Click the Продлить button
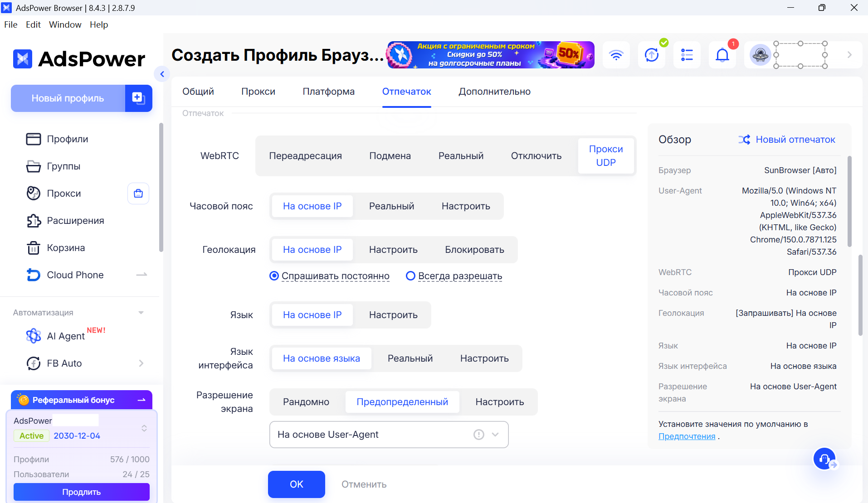Image resolution: width=868 pixels, height=503 pixels. pos(82,492)
